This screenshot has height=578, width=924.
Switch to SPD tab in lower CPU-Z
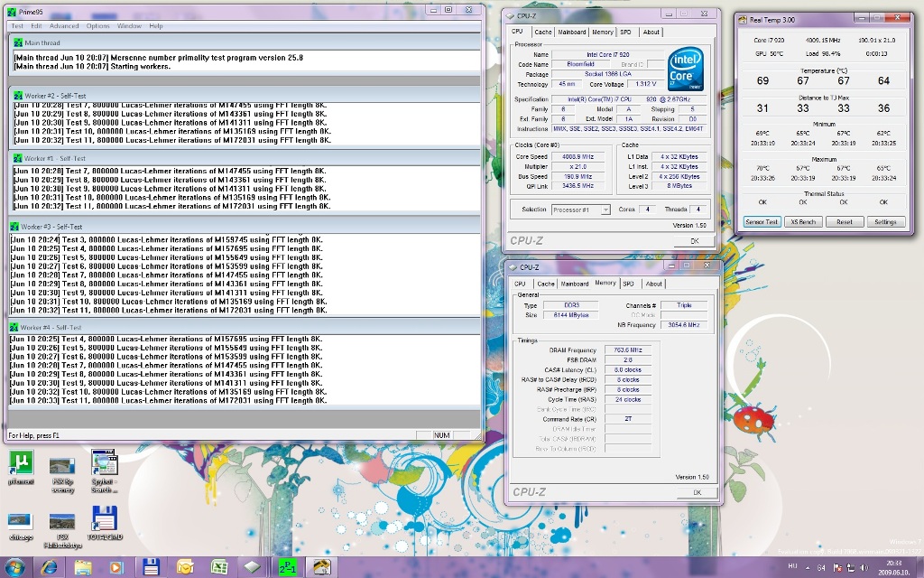pyautogui.click(x=628, y=284)
